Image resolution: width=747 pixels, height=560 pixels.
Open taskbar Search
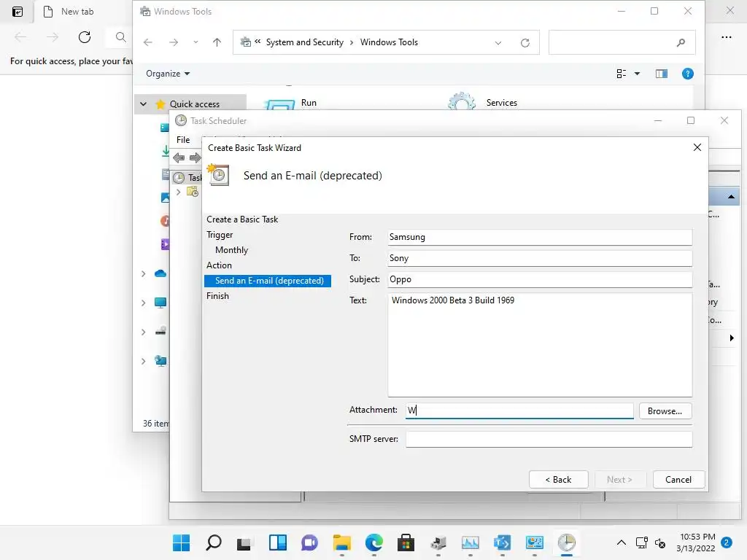coord(214,542)
